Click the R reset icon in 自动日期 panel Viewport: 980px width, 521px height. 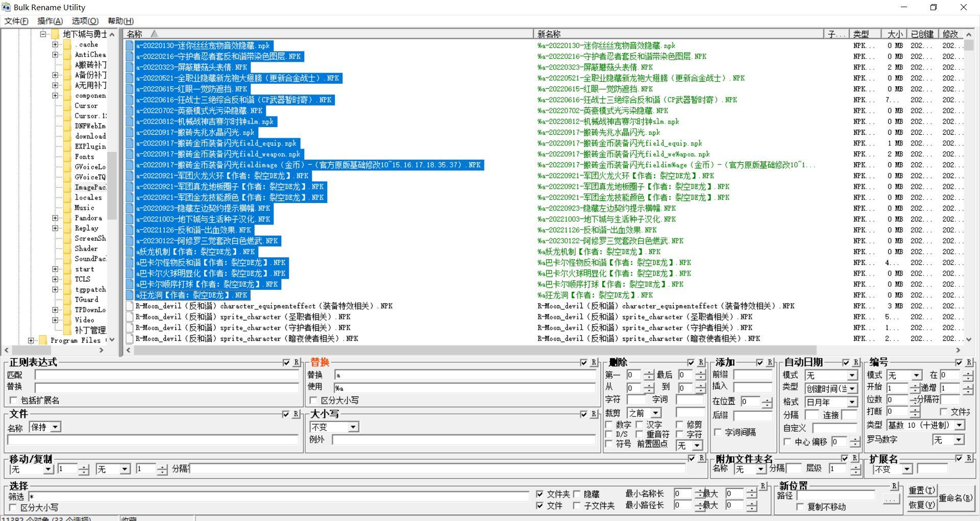tap(856, 362)
